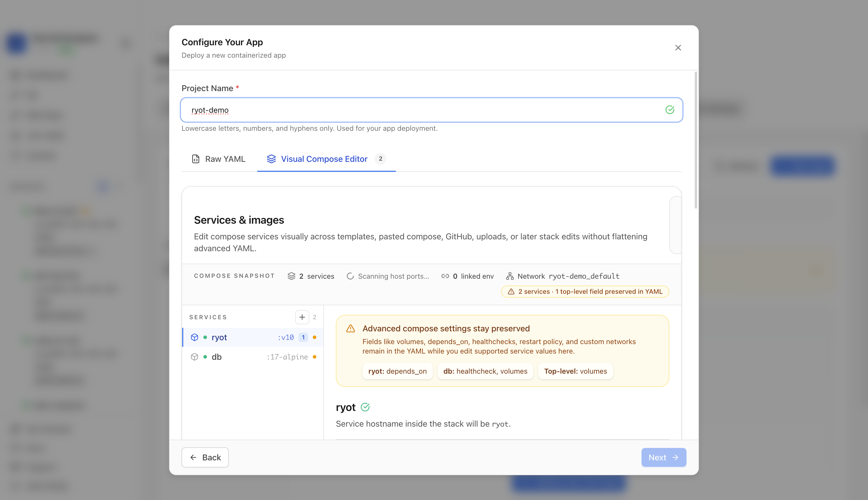Click the link icon beside 0 linked env
The image size is (868, 500).
coord(445,276)
